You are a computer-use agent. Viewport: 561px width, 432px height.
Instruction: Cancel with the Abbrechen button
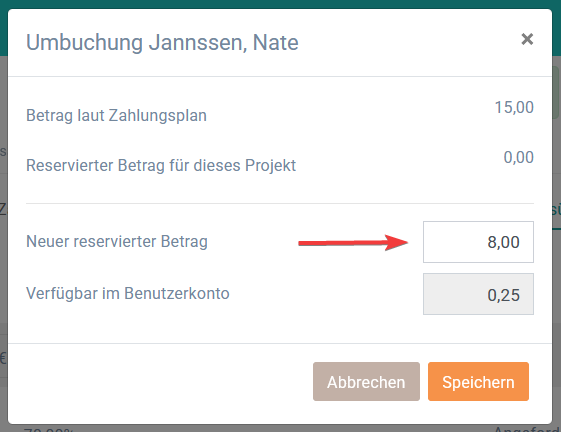tap(366, 382)
